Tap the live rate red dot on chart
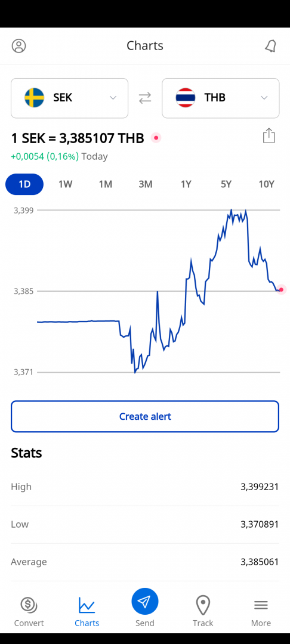 (281, 290)
